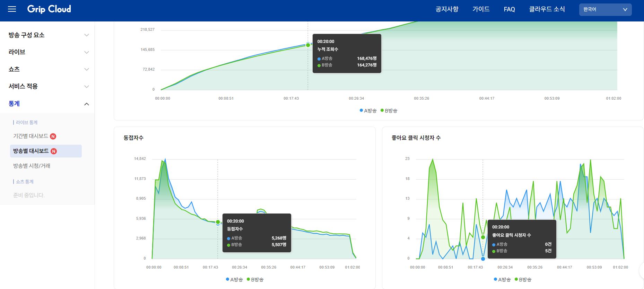Select 방송 구성 요소 in the sidebar
The width and height of the screenshot is (644, 289).
tap(27, 35)
